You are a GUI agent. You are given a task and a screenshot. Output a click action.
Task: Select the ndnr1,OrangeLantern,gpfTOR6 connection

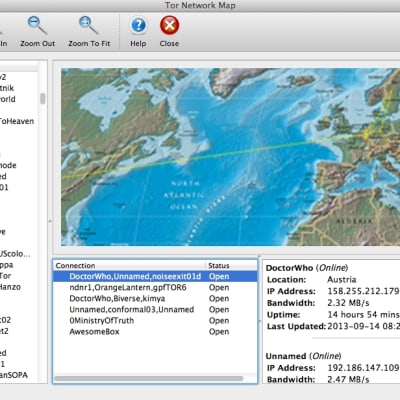(155, 287)
